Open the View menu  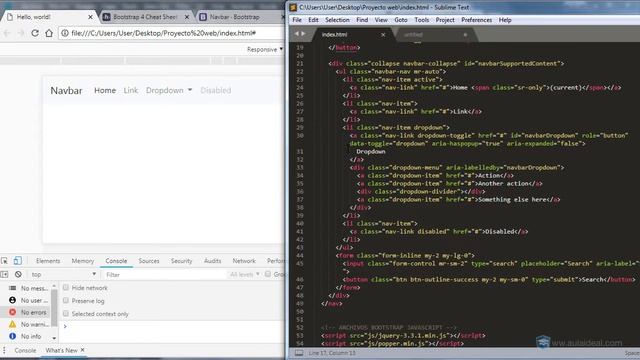[x=381, y=20]
